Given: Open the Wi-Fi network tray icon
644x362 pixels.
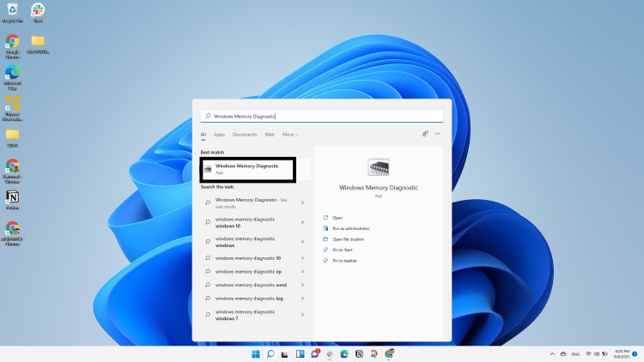Looking at the screenshot, I should pyautogui.click(x=588, y=353).
